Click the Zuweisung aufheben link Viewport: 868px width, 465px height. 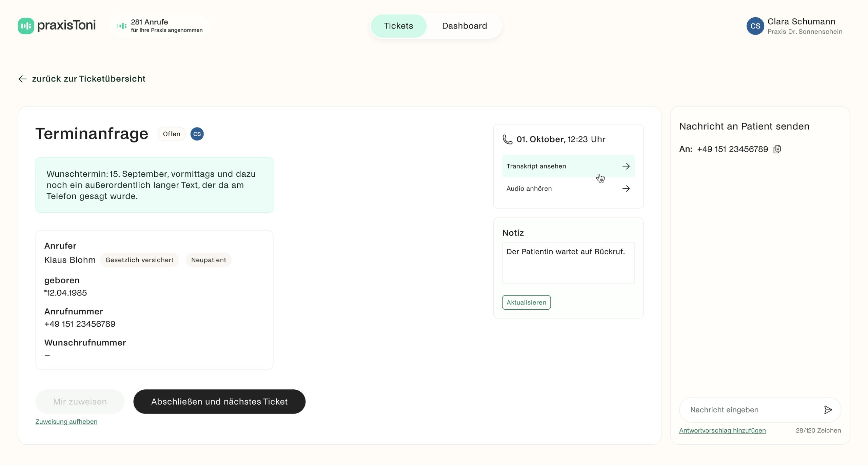pyautogui.click(x=66, y=422)
